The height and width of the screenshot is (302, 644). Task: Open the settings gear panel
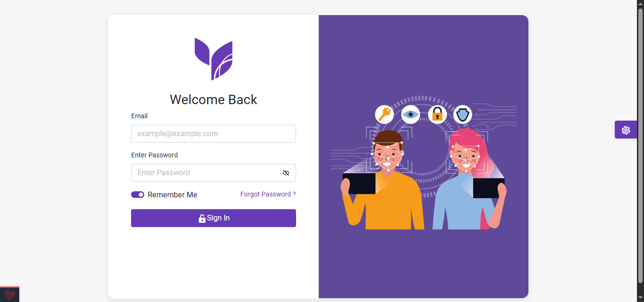tap(626, 130)
